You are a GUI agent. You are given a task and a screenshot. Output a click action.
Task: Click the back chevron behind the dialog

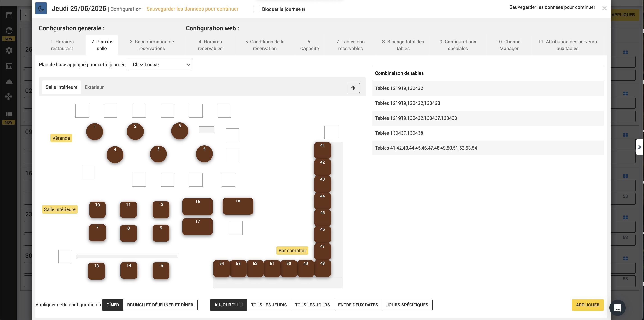pos(25,15)
